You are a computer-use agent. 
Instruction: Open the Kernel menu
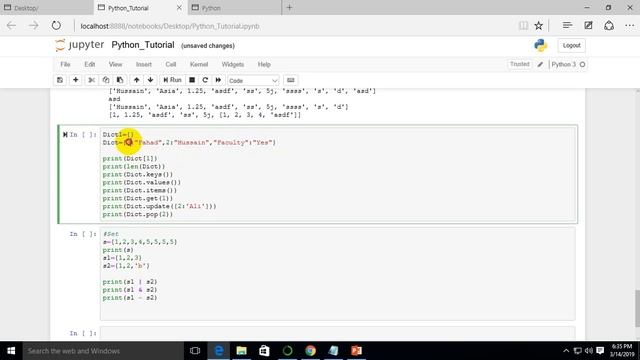pyautogui.click(x=199, y=64)
